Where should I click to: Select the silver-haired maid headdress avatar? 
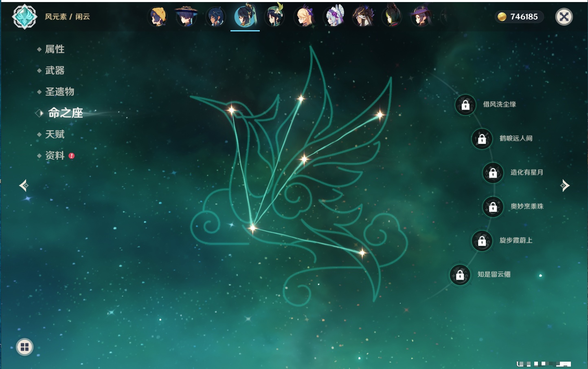[x=334, y=17]
